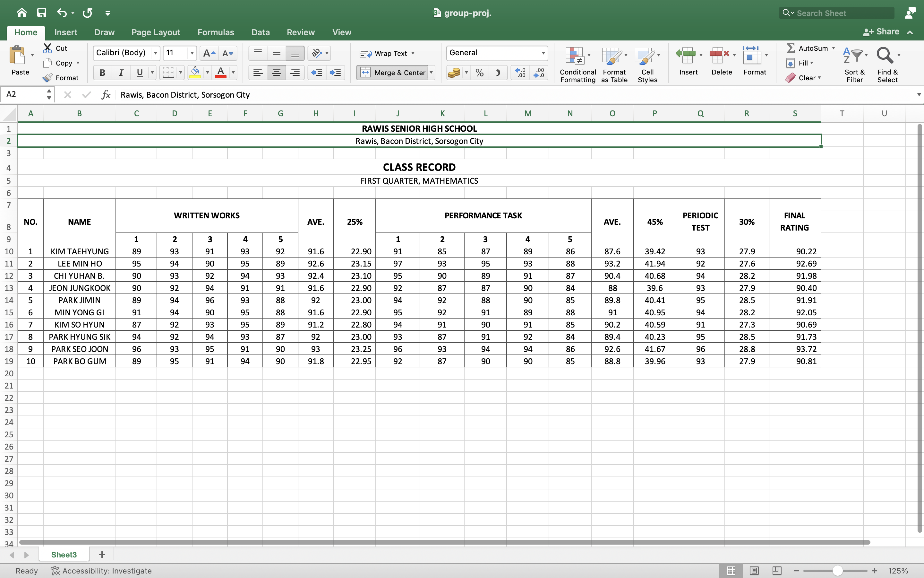Open the Insert tab
The height and width of the screenshot is (578, 924).
coord(66,32)
